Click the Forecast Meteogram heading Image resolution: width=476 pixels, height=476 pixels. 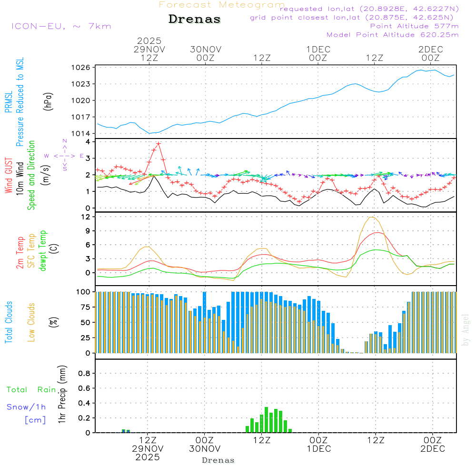point(221,5)
